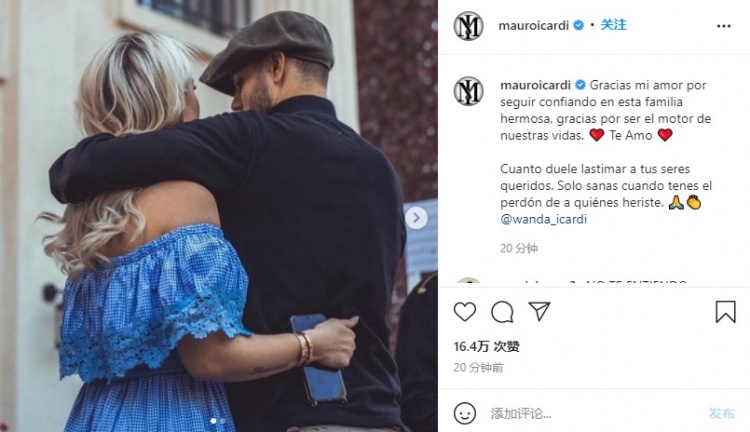Screen dimensions: 750x432
Task: Select the second carousel dot indicator
Action: (222, 421)
